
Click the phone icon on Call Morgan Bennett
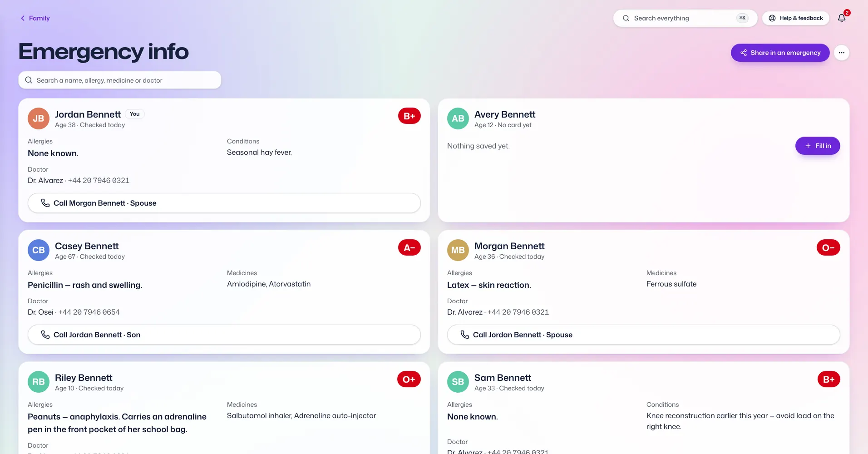(45, 203)
